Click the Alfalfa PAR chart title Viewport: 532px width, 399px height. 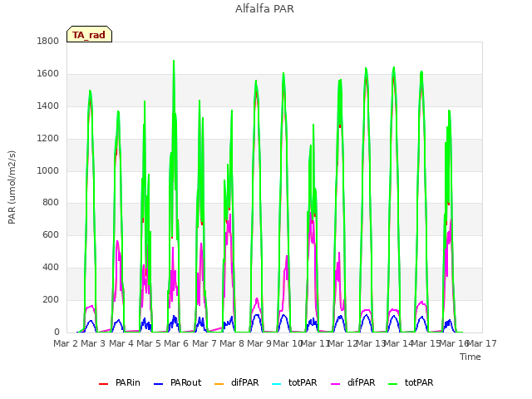click(264, 9)
